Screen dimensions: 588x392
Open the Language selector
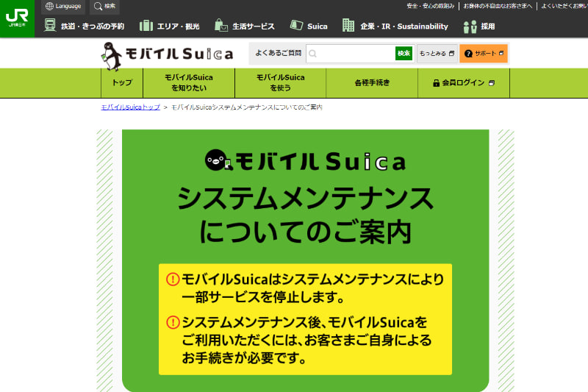point(63,7)
